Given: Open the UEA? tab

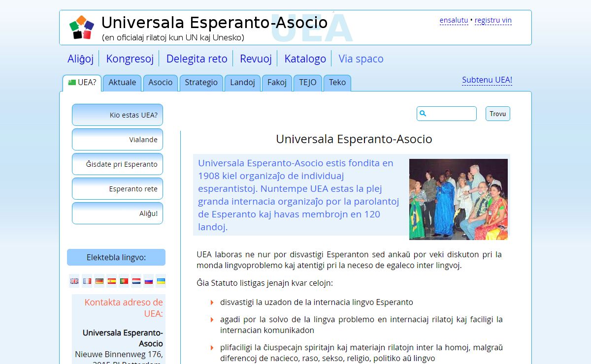Looking at the screenshot, I should click(x=82, y=83).
